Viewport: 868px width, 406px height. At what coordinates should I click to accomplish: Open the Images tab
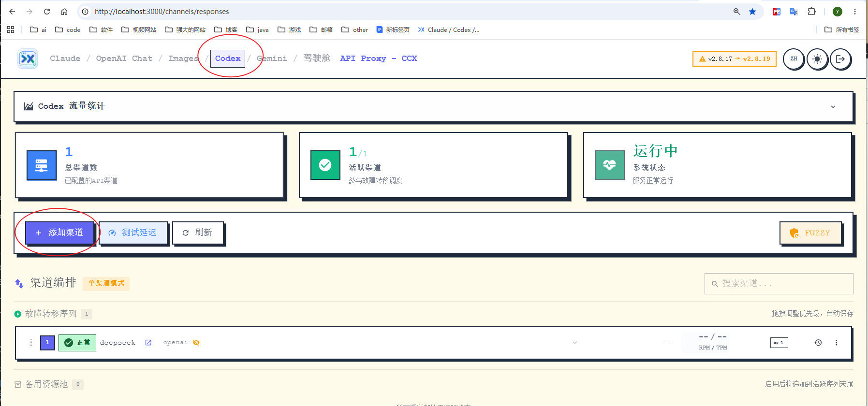(183, 58)
